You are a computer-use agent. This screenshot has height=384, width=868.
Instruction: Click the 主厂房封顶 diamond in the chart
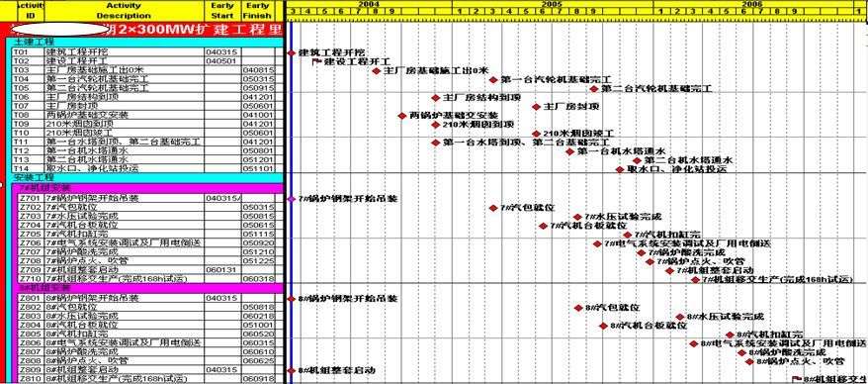point(536,106)
